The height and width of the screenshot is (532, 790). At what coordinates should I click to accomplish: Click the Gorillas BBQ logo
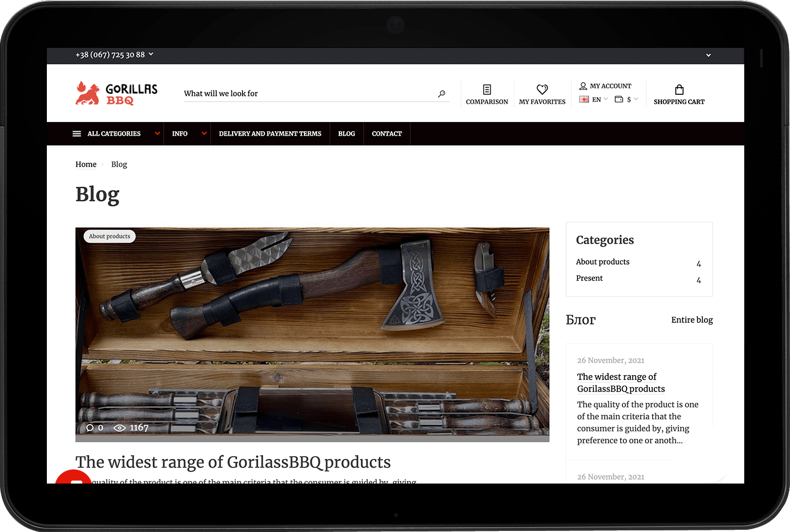coord(116,93)
